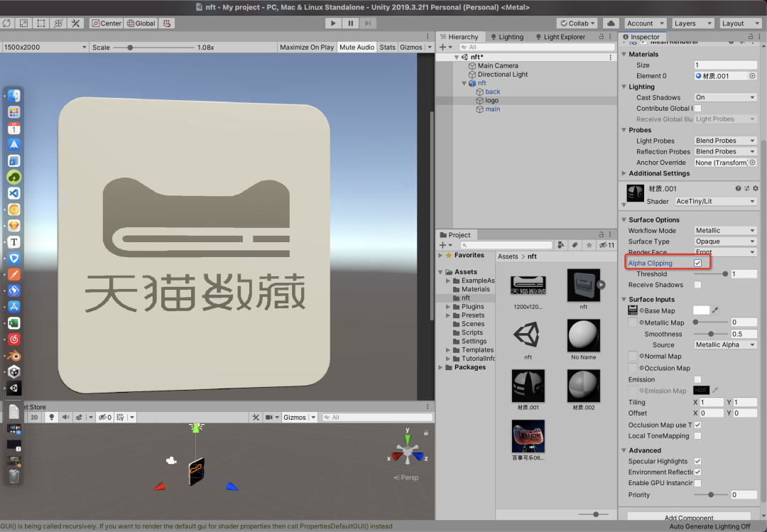767x532 pixels.
Task: Open Reflection Probes dropdown
Action: coord(725,152)
